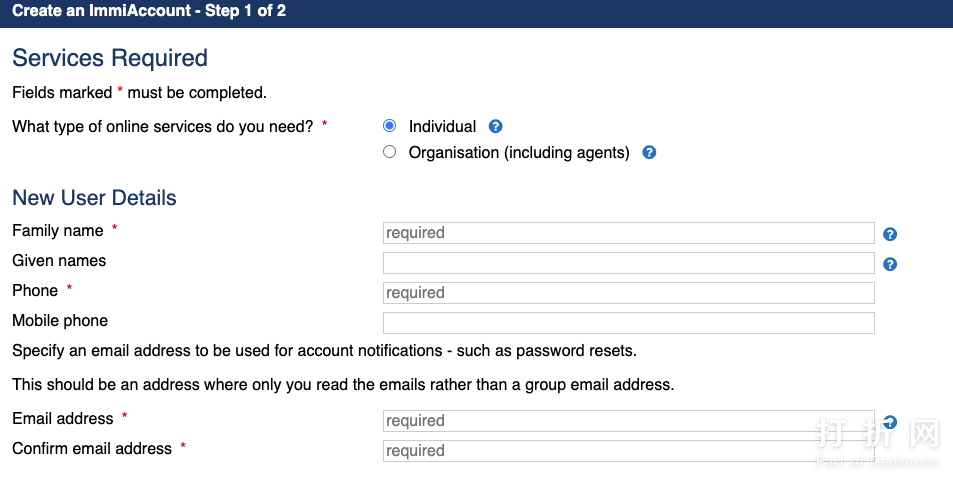This screenshot has height=479, width=953.
Task: Click help icon next to Organisation option
Action: coord(649,153)
